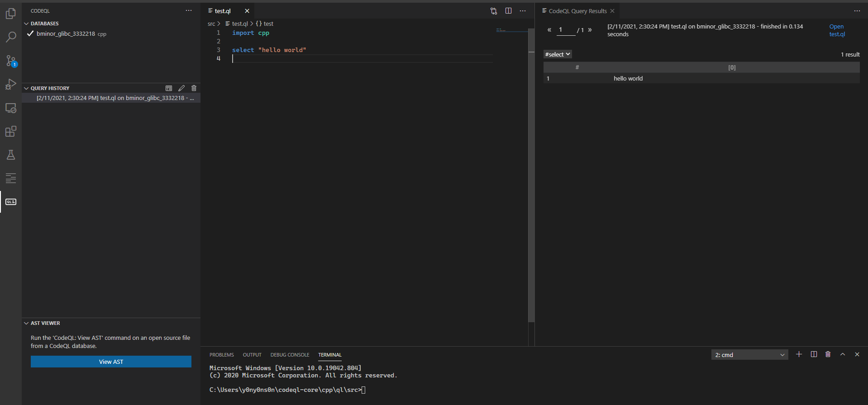Click the Open test.ql link
The width and height of the screenshot is (868, 405).
tap(836, 30)
